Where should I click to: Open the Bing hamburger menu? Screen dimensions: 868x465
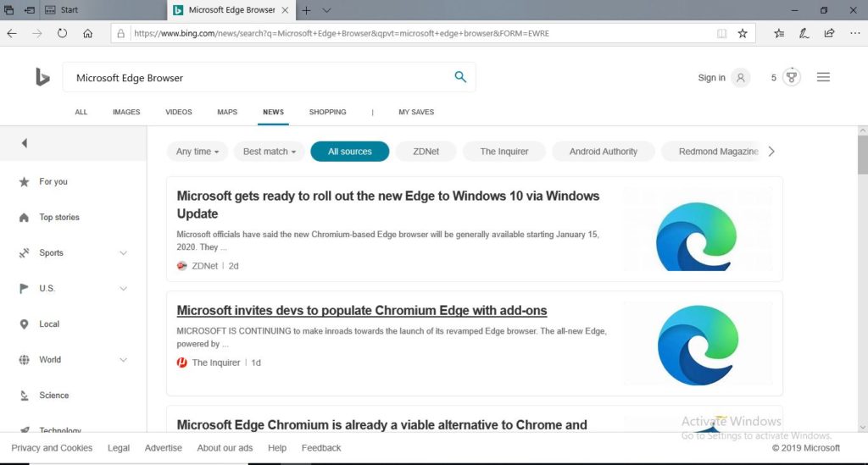pos(823,77)
